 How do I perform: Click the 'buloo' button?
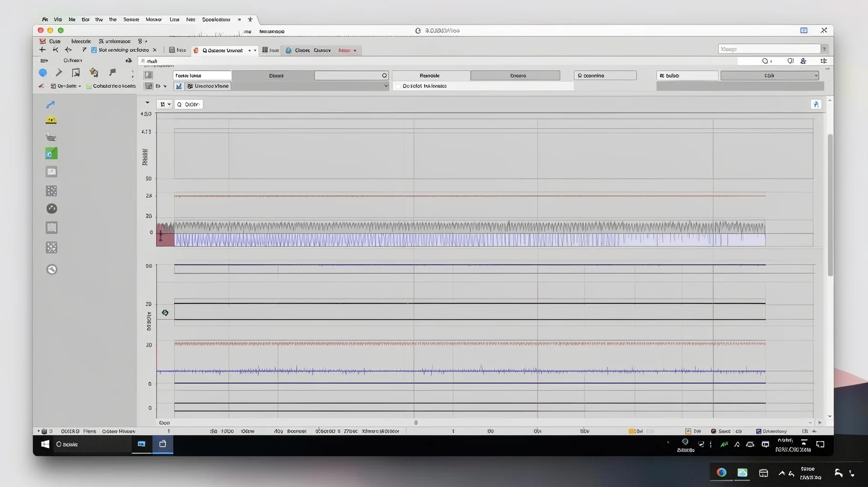coord(687,76)
